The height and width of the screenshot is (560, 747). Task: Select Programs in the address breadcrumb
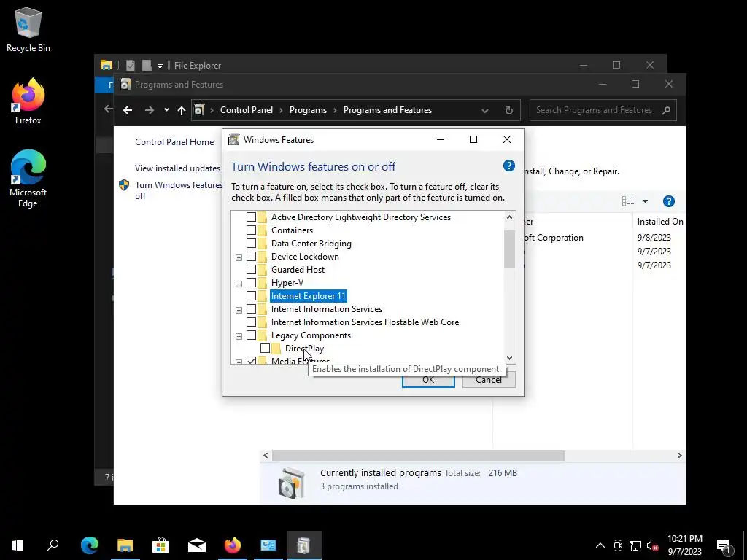click(308, 110)
